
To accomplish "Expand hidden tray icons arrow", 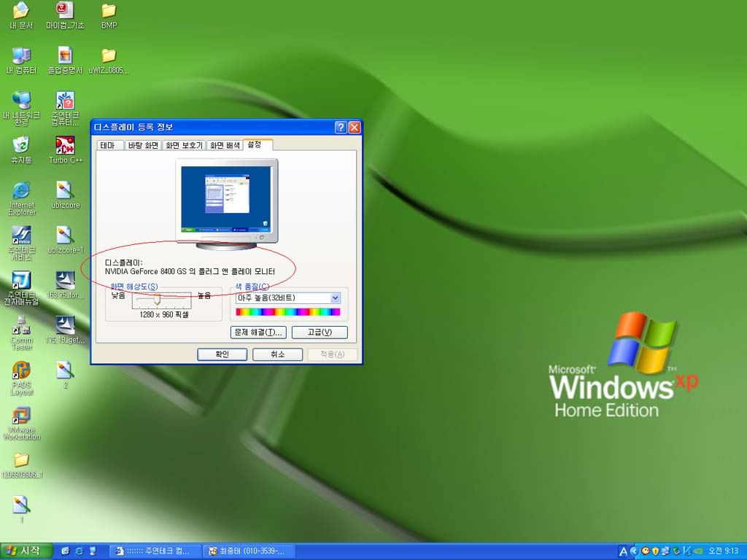I will tap(634, 551).
